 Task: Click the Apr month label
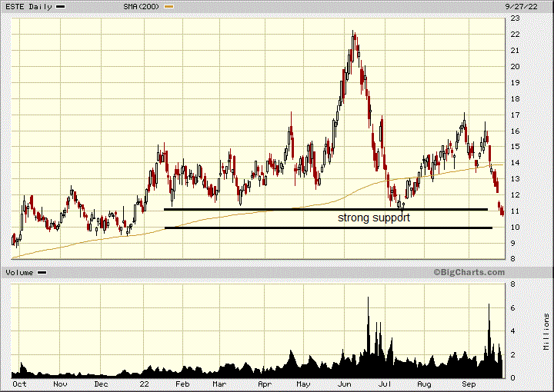coord(265,384)
